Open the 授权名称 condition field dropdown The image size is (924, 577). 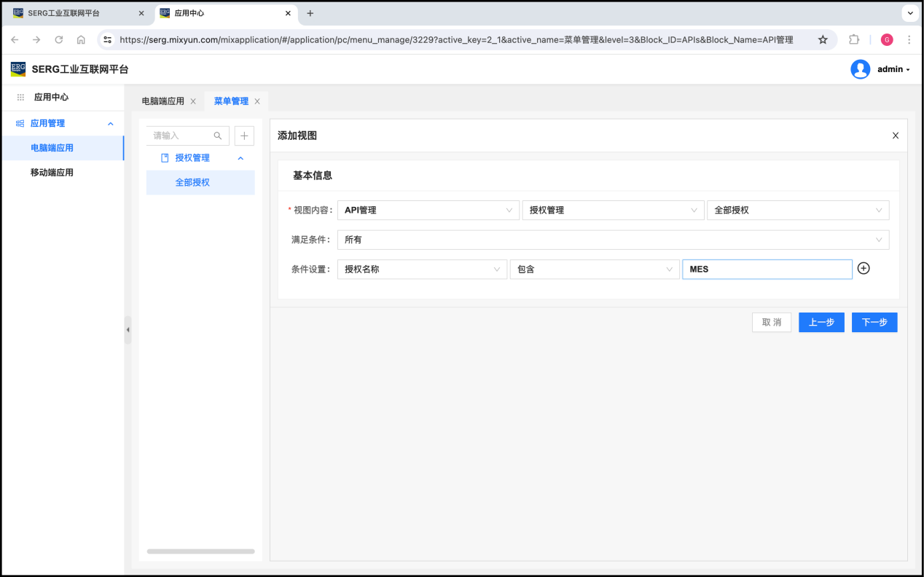421,269
